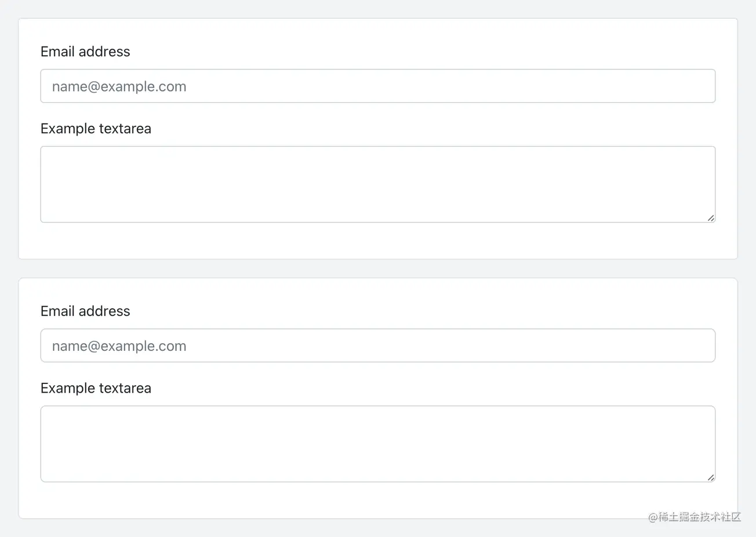
Task: Click the gray page background below second card
Action: coord(377,528)
